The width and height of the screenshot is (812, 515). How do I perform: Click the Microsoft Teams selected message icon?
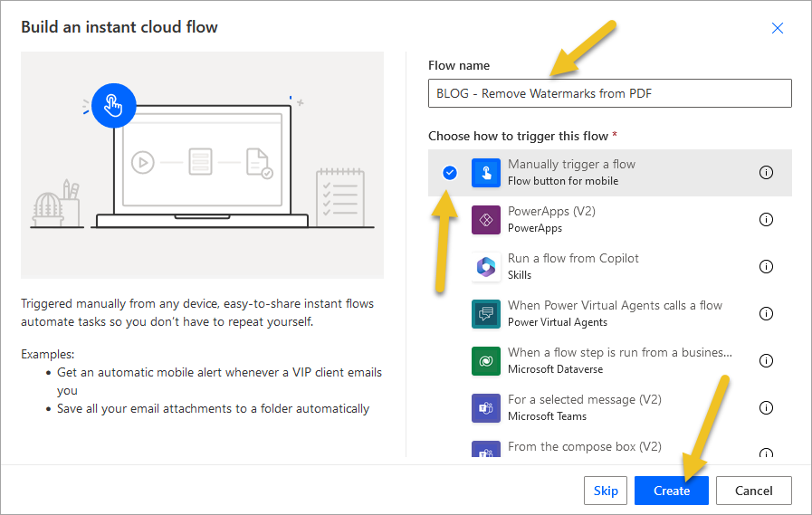click(x=486, y=408)
